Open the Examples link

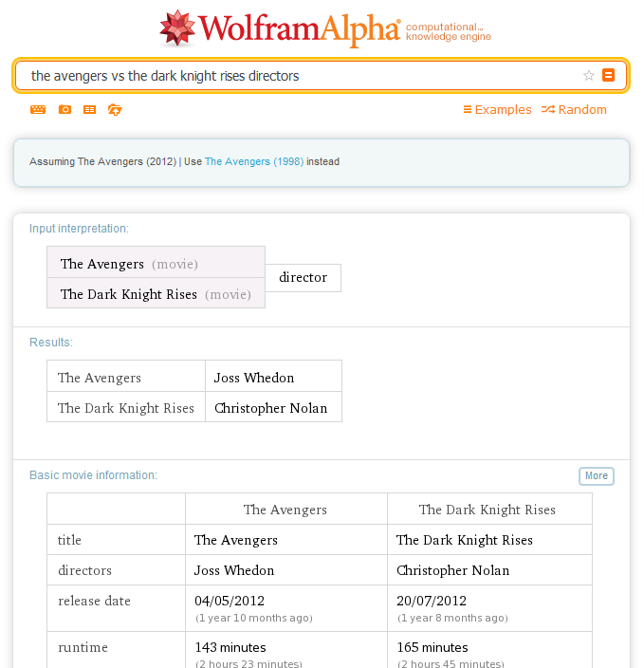[498, 109]
